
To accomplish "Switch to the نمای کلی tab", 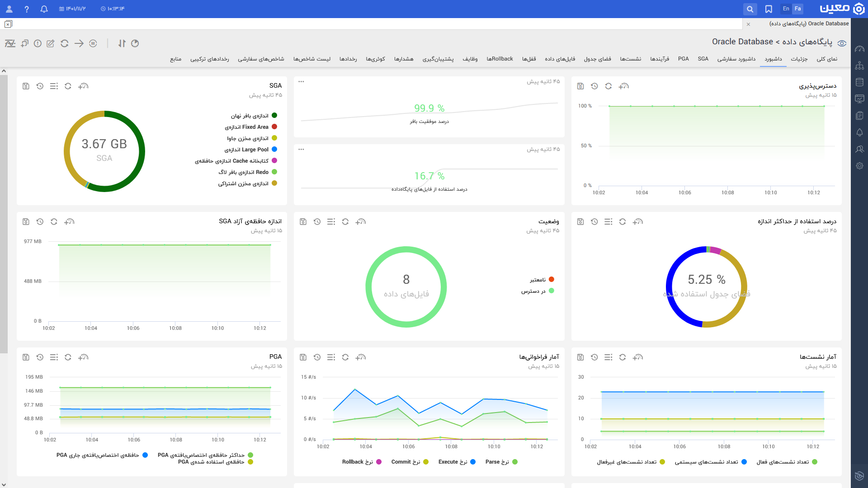I will pos(827,59).
